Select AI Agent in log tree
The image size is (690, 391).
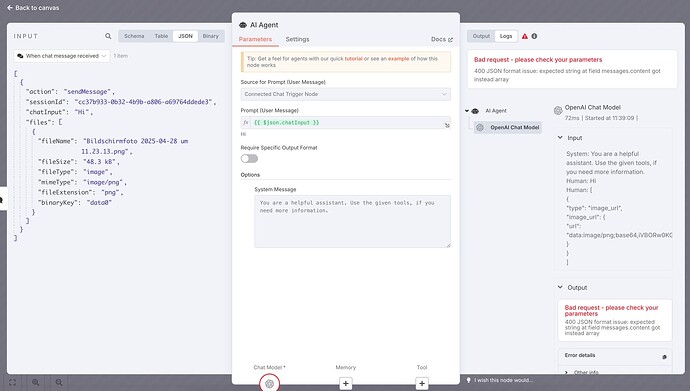coord(495,111)
